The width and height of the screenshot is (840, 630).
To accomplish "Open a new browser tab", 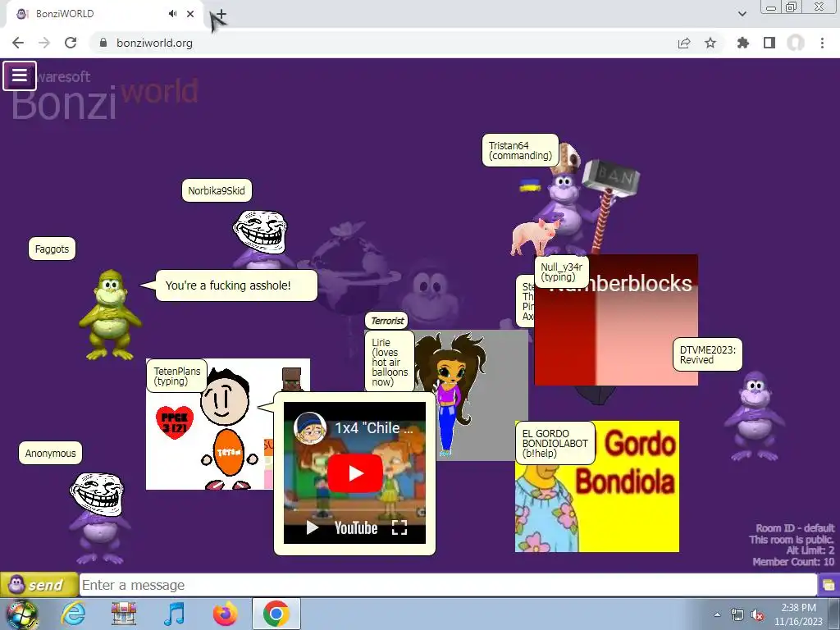I will tap(221, 14).
